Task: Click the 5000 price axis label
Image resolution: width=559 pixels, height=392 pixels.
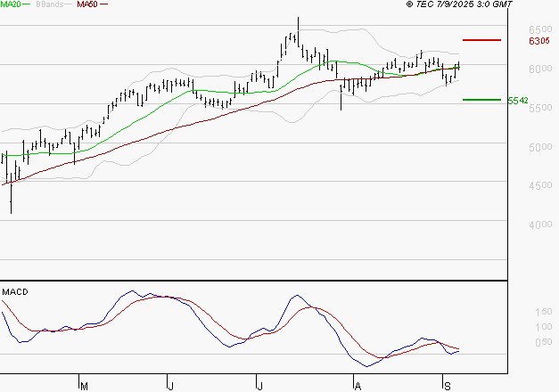Action: (539, 147)
